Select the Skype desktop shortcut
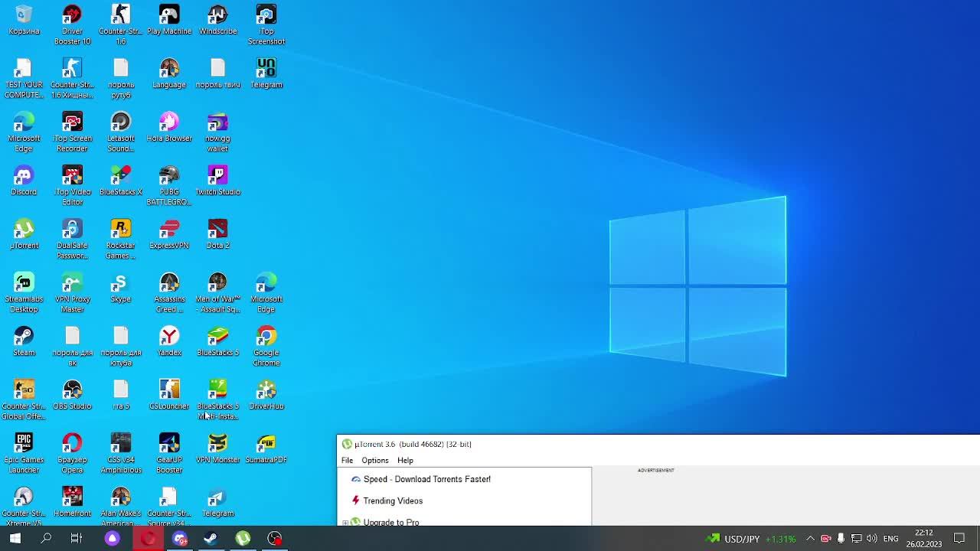 point(120,289)
